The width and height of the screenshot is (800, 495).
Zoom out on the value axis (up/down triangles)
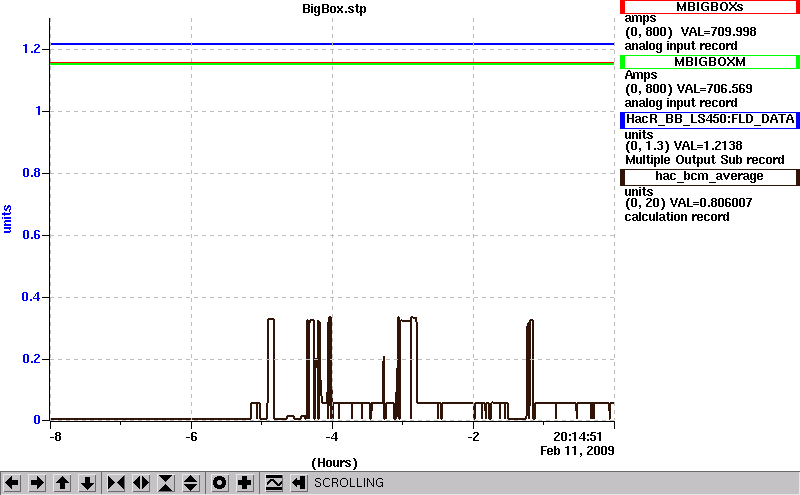pos(191,483)
